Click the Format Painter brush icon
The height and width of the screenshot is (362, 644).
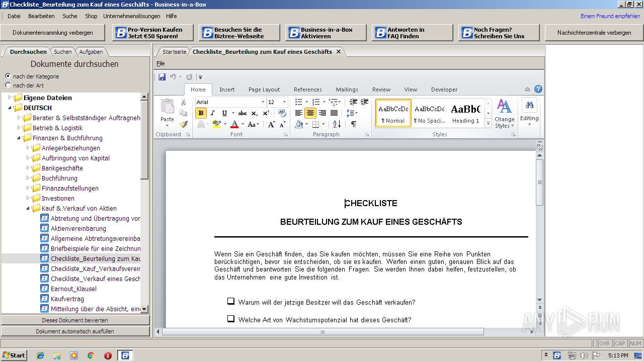click(x=184, y=124)
